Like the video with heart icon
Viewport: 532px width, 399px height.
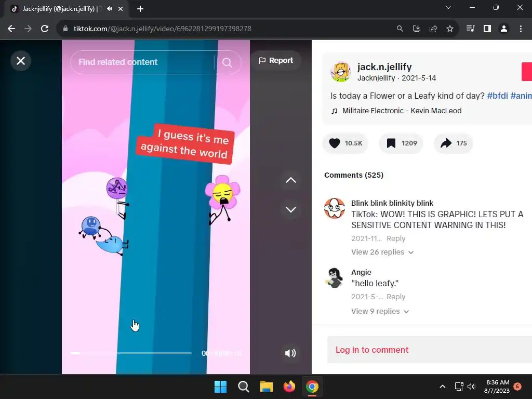(334, 143)
